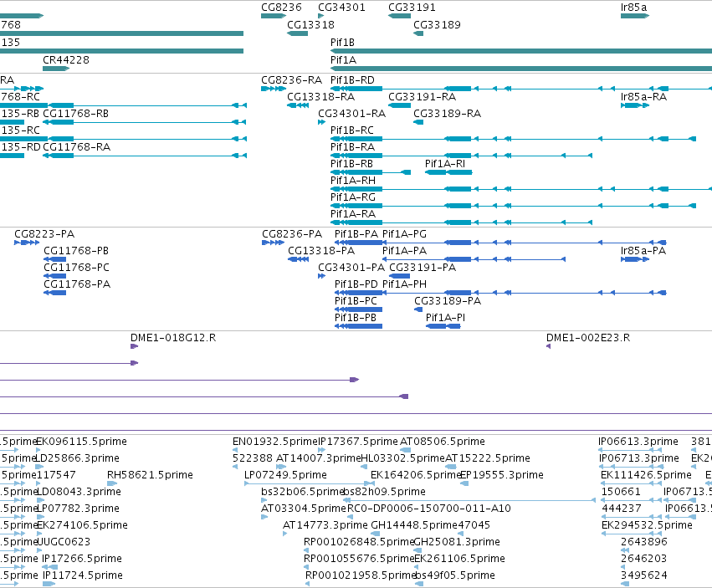This screenshot has width=712, height=588.
Task: Click the CG11768-PB protein label
Action: [x=76, y=251]
